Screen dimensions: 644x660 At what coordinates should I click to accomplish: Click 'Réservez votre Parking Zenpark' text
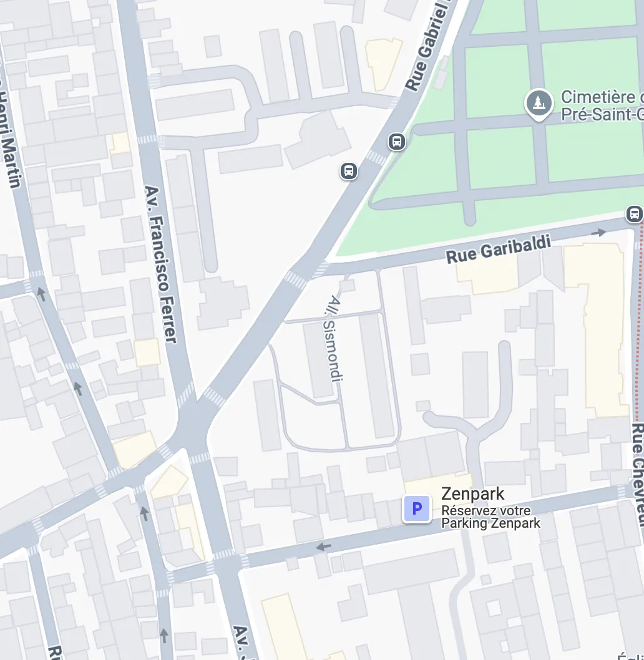[490, 517]
